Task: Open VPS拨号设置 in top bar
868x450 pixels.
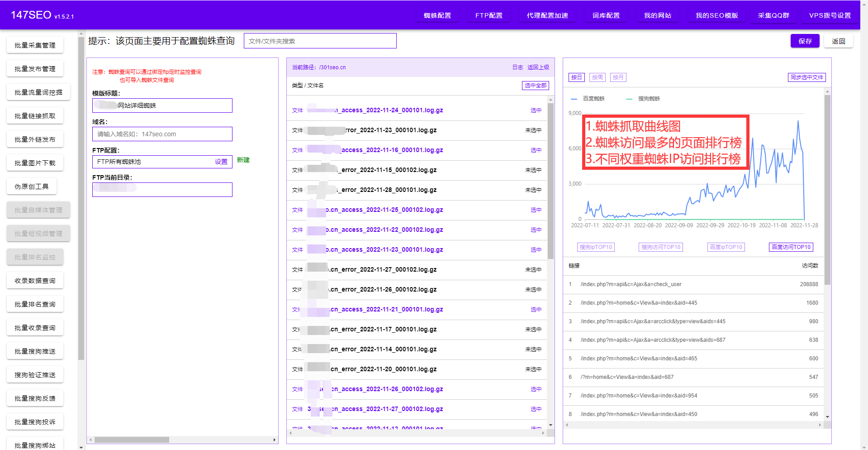Action: point(830,15)
